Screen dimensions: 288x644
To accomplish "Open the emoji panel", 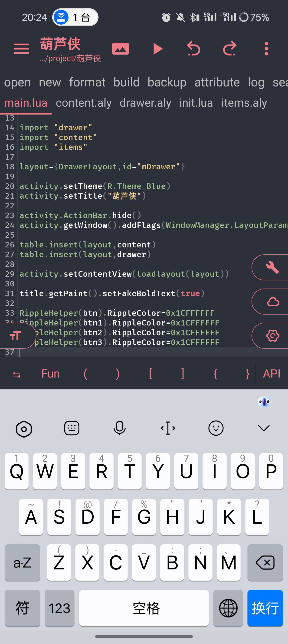I will click(x=216, y=428).
